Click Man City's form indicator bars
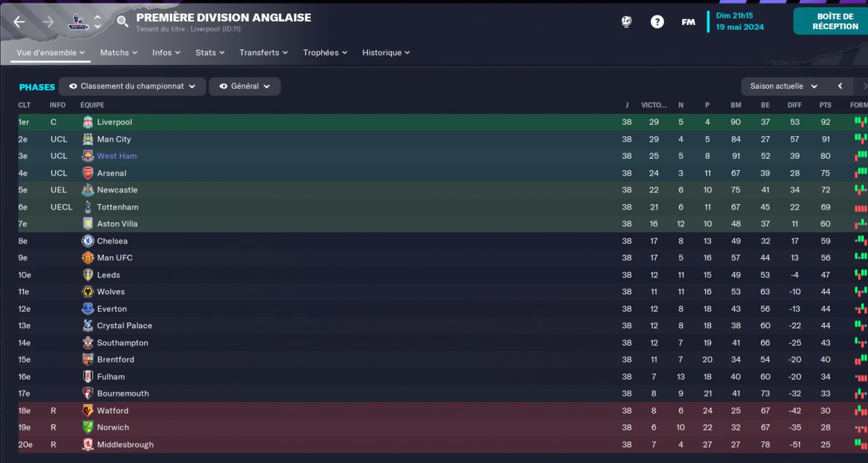Viewport: 868px width, 463px height. tap(860, 139)
